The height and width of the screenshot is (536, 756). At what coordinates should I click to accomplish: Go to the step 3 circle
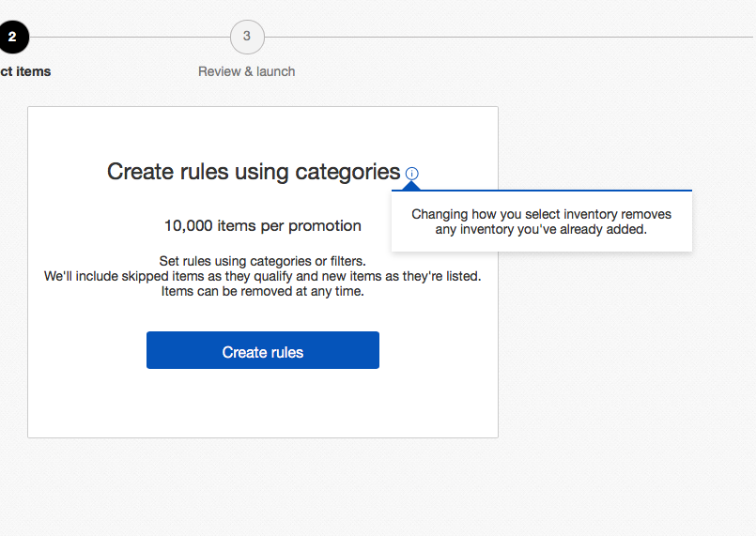(247, 37)
